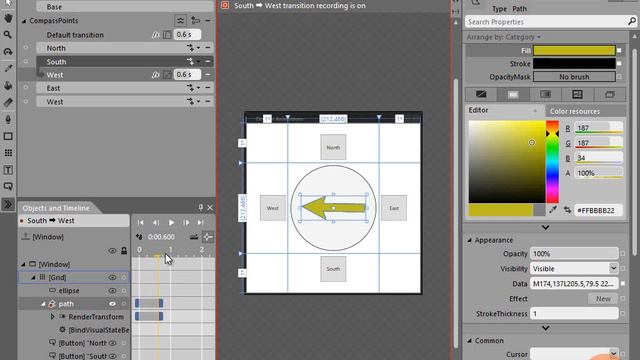
Task: Delete the South to West transition
Action: click(208, 75)
